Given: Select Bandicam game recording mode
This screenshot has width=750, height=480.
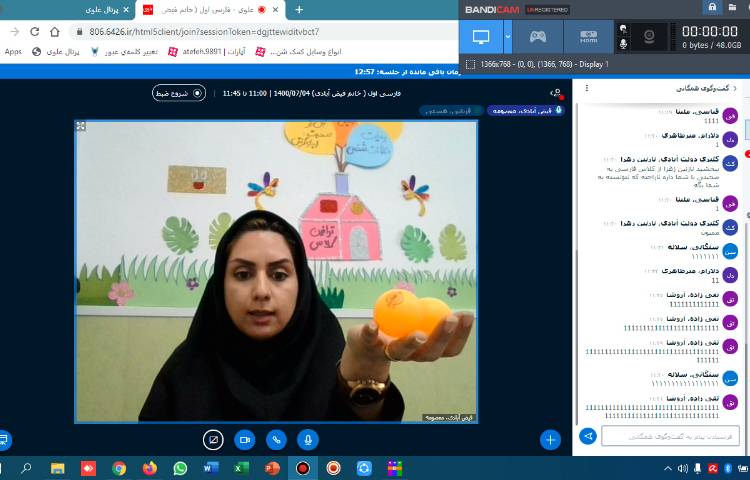Looking at the screenshot, I should coord(537,37).
